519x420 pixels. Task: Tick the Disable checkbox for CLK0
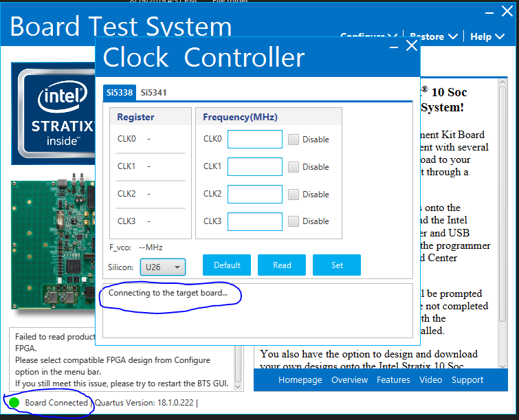(294, 140)
